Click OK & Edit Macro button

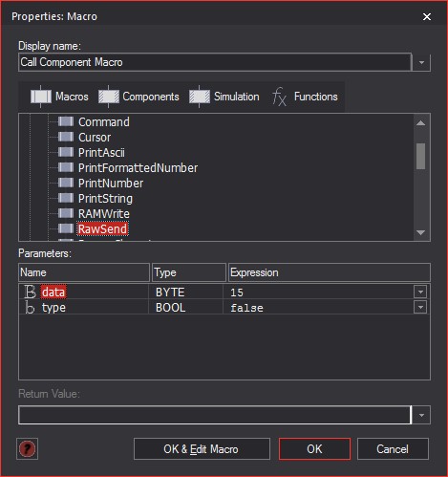click(202, 449)
